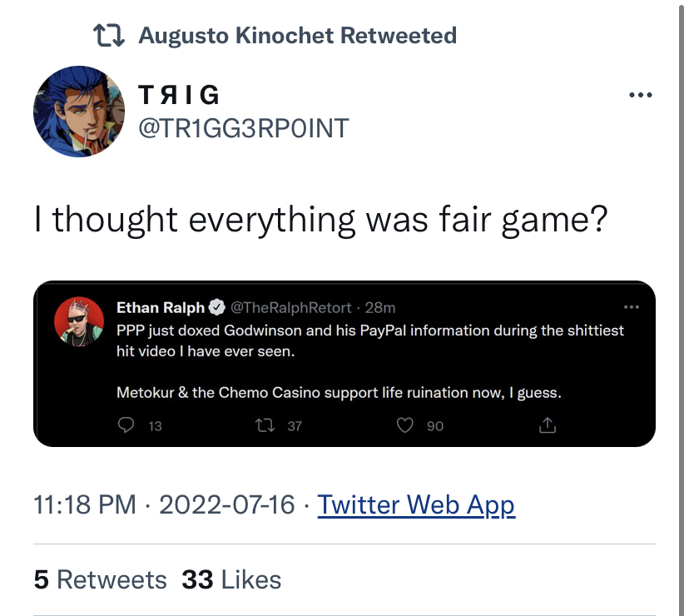The width and height of the screenshot is (689, 616).
Task: Click the 11:18 PM timestamp
Action: 85,504
